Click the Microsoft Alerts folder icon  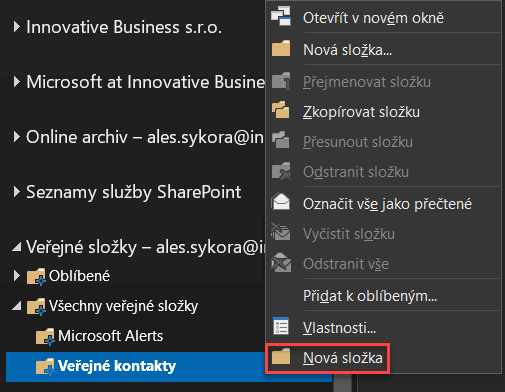tap(45, 336)
